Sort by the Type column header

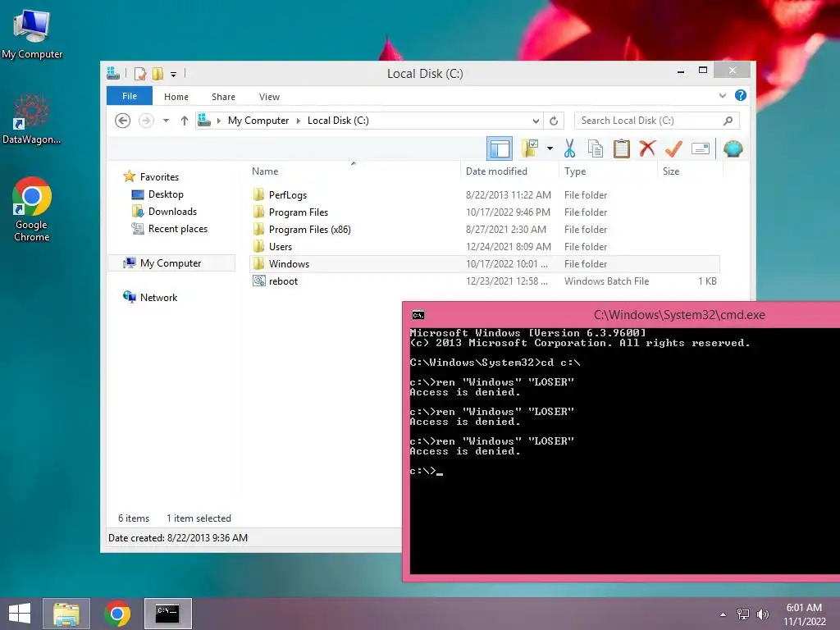[608, 171]
